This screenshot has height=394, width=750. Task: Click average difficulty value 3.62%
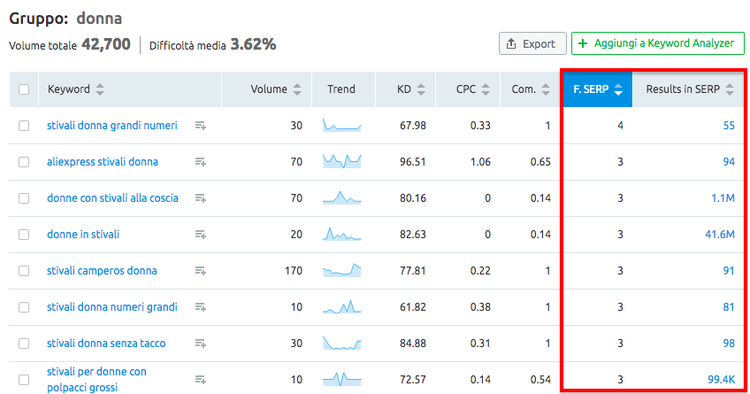[x=253, y=44]
